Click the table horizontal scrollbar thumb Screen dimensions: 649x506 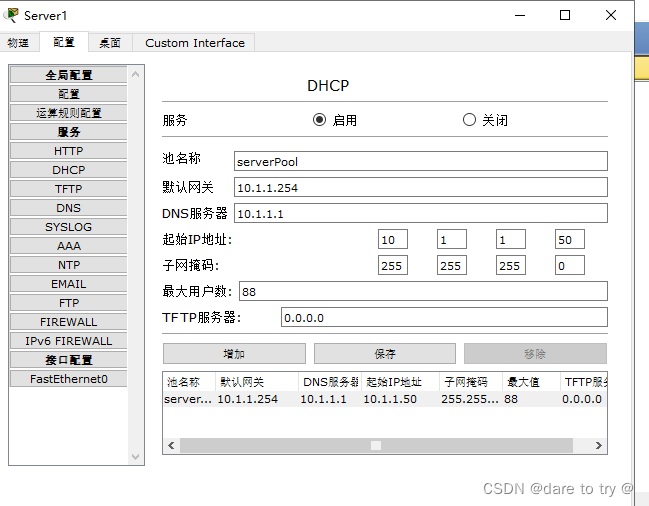click(376, 446)
